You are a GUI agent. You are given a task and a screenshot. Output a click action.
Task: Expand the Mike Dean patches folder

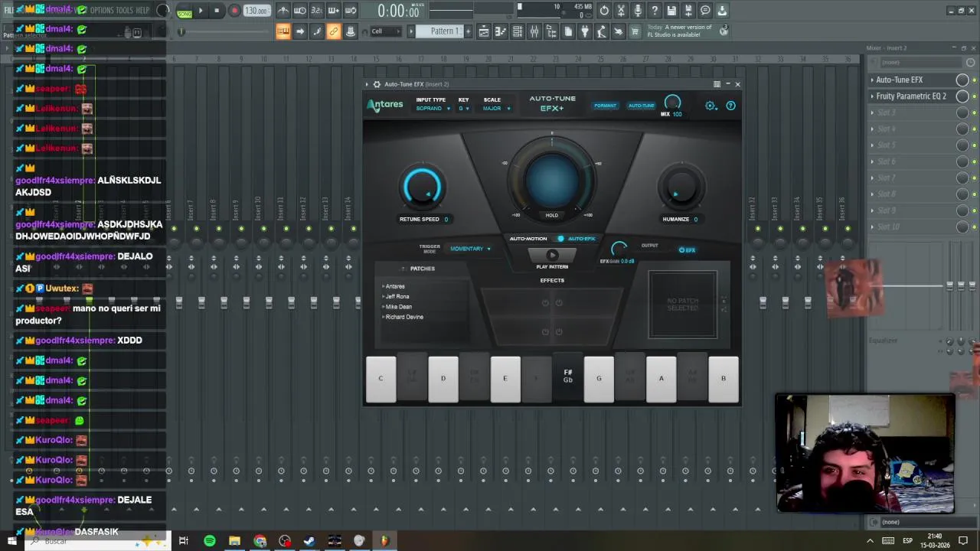[397, 306]
